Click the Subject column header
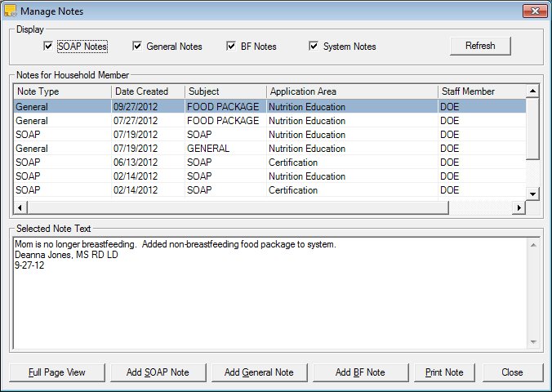This screenshot has width=552, height=392. 225,91
